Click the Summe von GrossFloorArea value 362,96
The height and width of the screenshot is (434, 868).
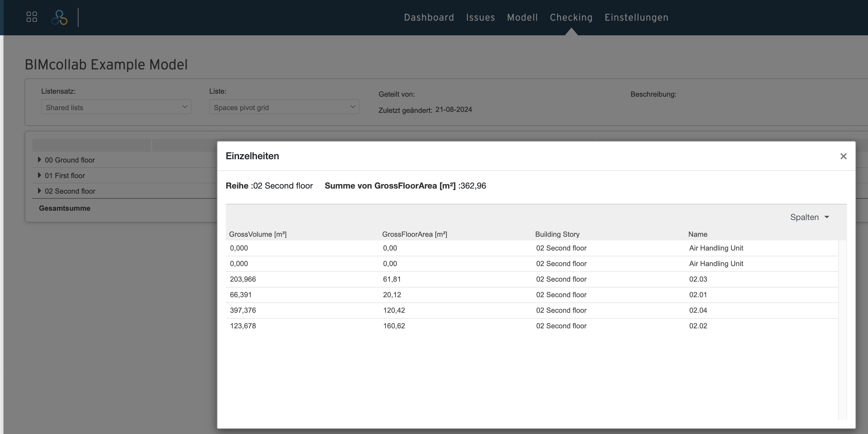point(473,186)
